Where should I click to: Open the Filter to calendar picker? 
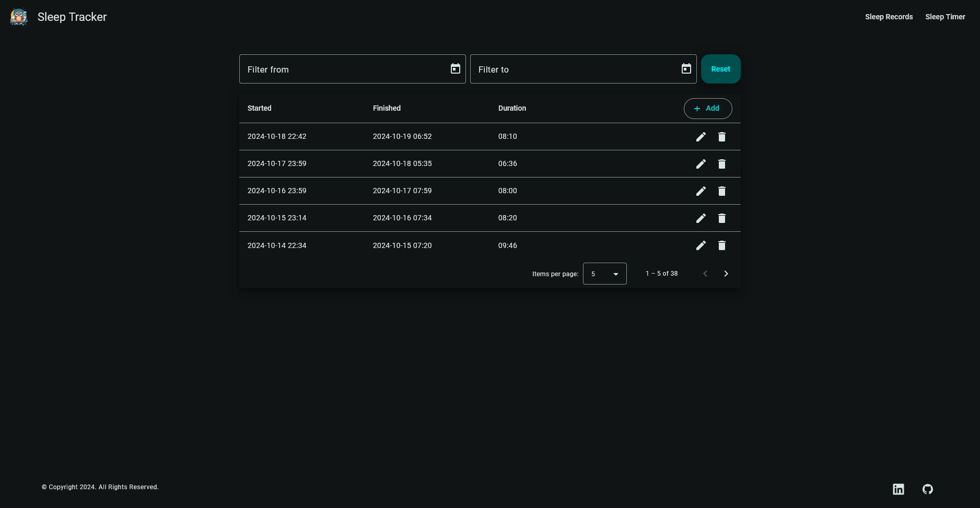click(x=686, y=69)
